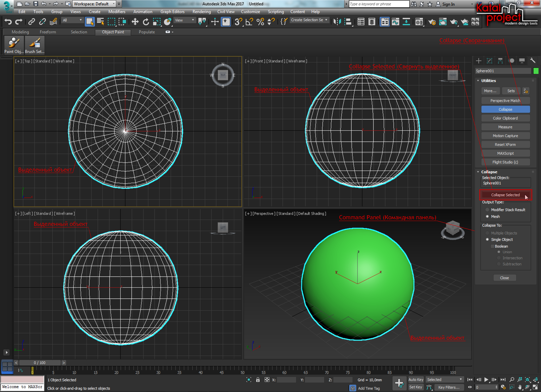Viewport: 541px width, 392px height.
Task: Switch to the Populate ribbon tab
Action: [147, 32]
